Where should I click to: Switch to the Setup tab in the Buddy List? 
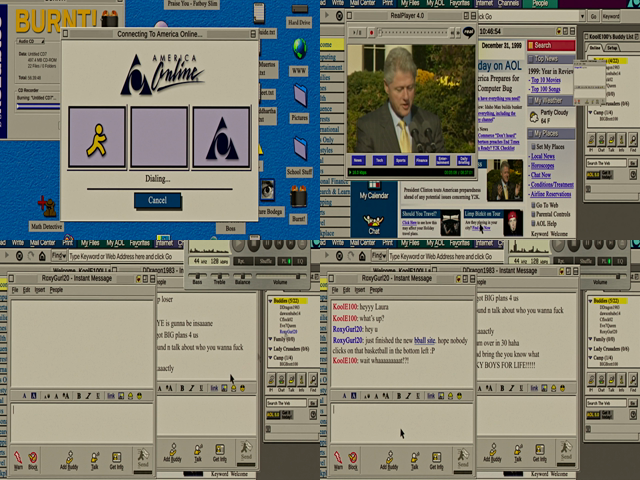pyautogui.click(x=612, y=48)
